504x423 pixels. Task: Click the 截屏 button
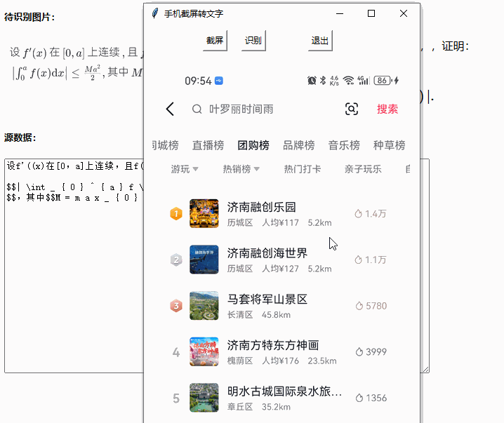pyautogui.click(x=215, y=41)
